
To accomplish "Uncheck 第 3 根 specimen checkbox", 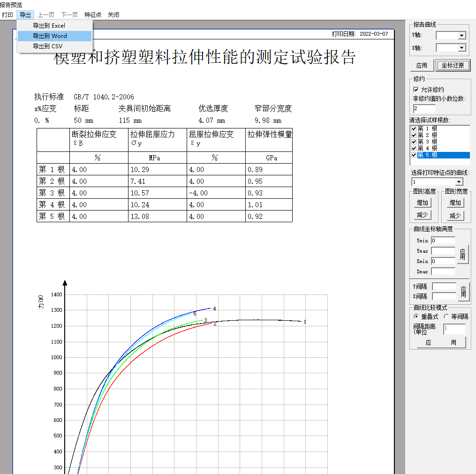I will [414, 142].
